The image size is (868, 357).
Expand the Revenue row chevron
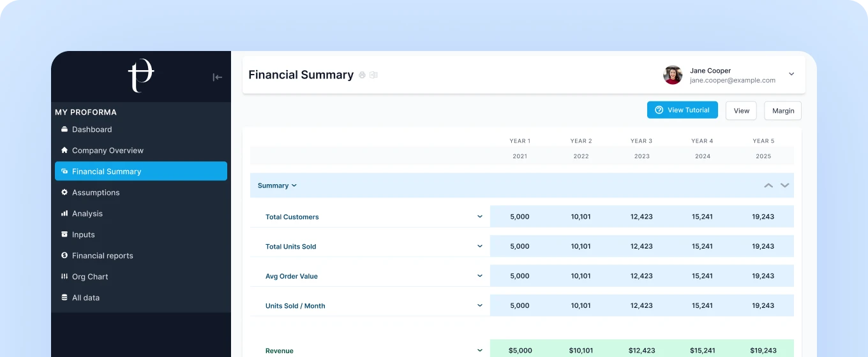point(480,350)
